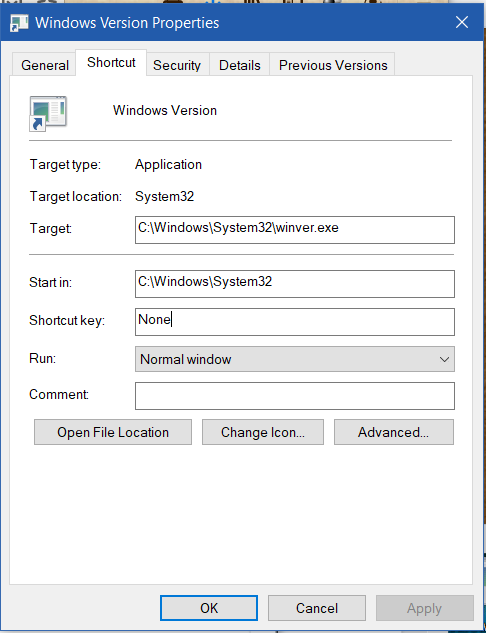Viewport: 486px width, 633px height.
Task: Confirm changes with the OK button
Action: pyautogui.click(x=209, y=608)
